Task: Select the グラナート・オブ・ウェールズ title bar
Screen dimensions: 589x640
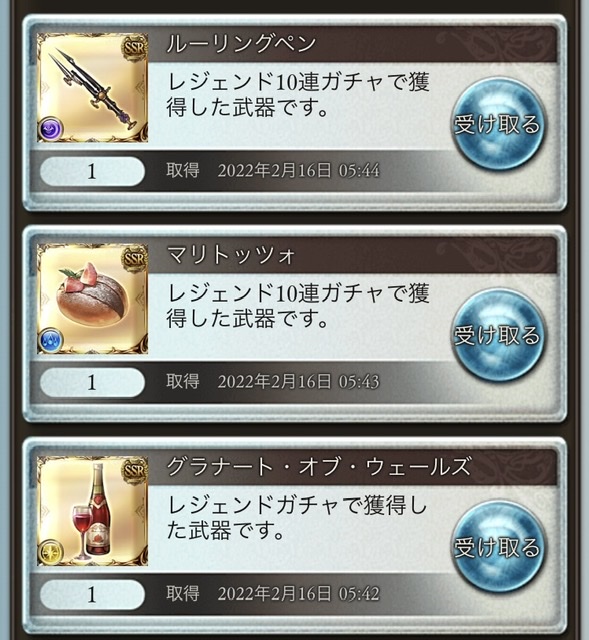Action: point(353,467)
